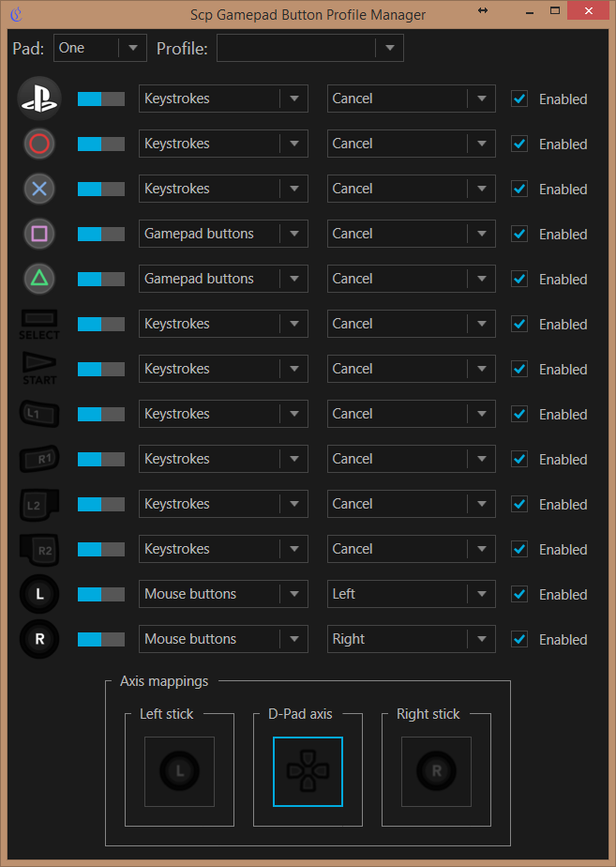The width and height of the screenshot is (616, 867).
Task: Click the red Circle button icon
Action: pos(39,144)
